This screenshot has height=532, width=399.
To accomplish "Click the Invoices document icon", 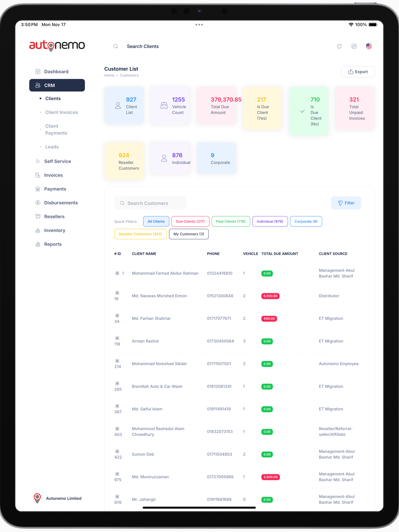I will coord(38,175).
